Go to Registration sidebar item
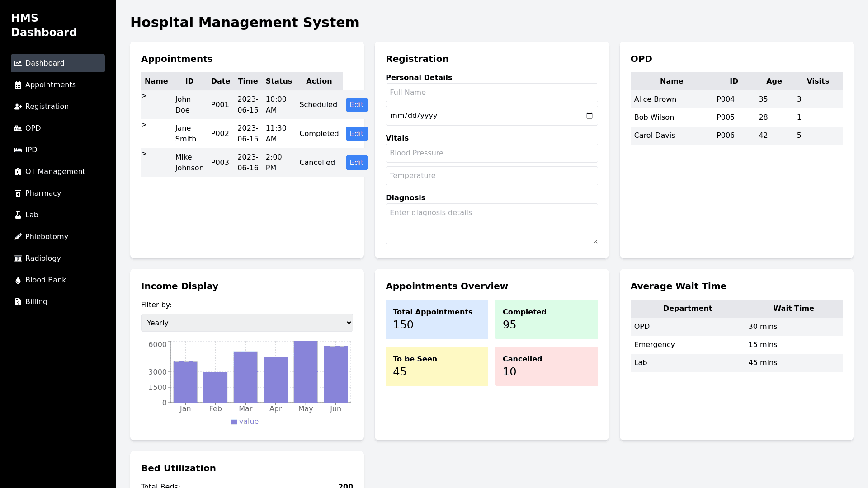 pos(47,107)
